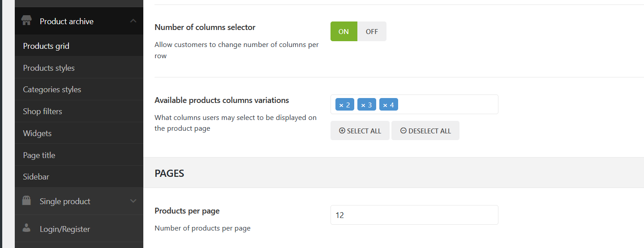Remove the ×3 columns tag
The image size is (644, 248).
(363, 105)
